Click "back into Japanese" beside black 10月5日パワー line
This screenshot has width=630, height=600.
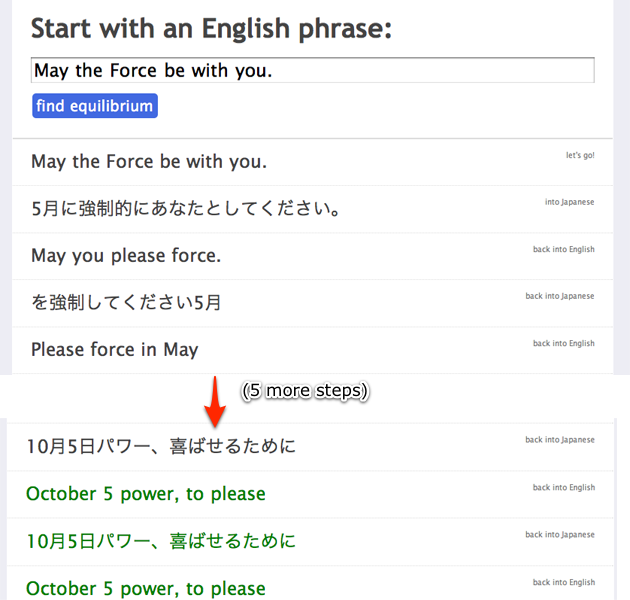pos(560,440)
